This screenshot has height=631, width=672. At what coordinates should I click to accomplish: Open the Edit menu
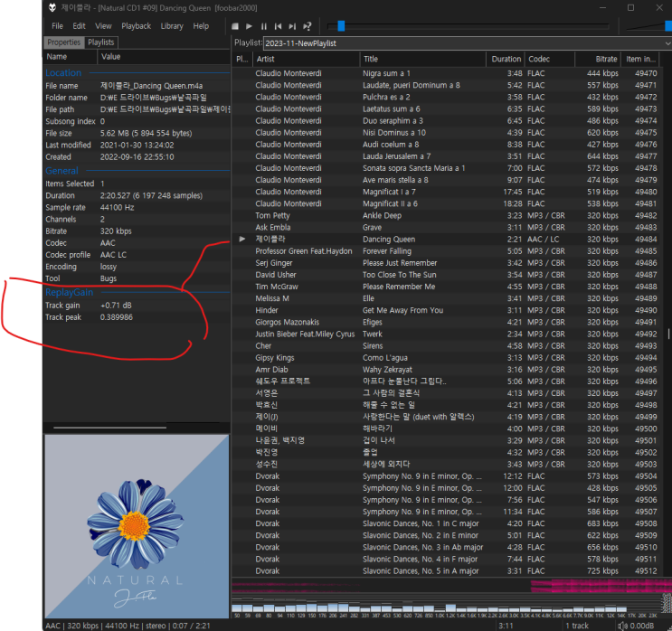(x=79, y=26)
